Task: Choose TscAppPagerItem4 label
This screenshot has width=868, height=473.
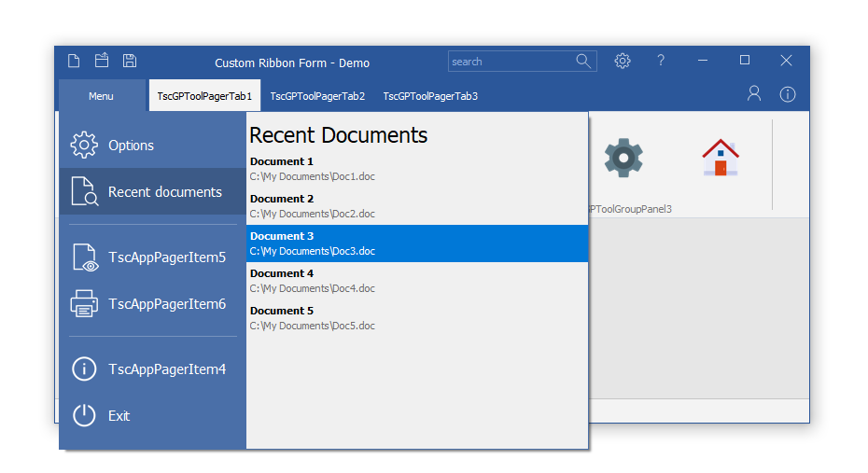Action: click(x=167, y=369)
